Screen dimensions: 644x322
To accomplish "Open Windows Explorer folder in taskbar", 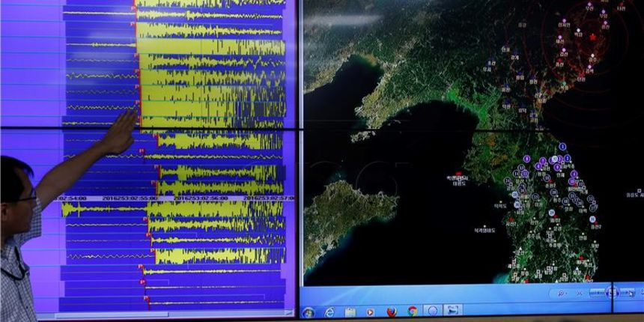I will click(x=350, y=312).
